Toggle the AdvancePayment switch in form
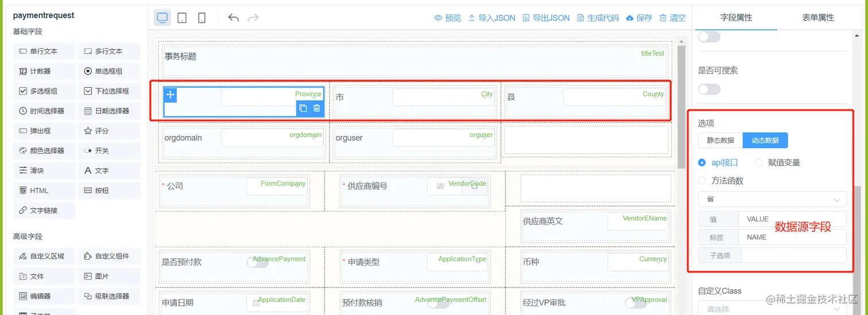This screenshot has width=868, height=315. pyautogui.click(x=257, y=263)
